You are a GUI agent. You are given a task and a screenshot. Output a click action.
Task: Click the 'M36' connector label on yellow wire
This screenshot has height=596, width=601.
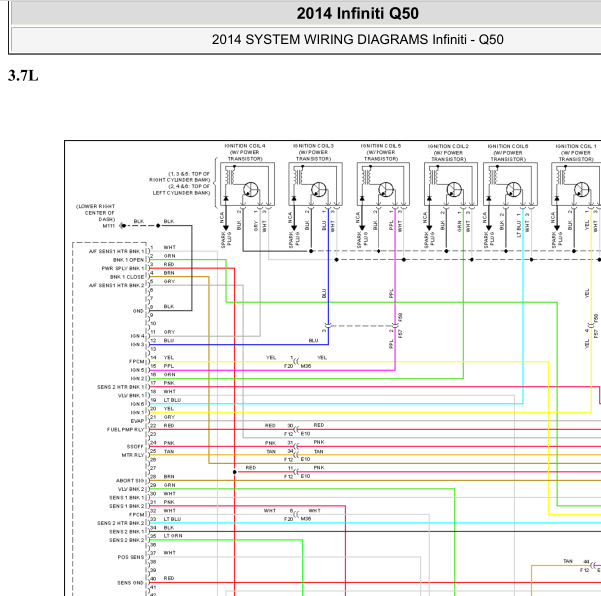(x=306, y=366)
